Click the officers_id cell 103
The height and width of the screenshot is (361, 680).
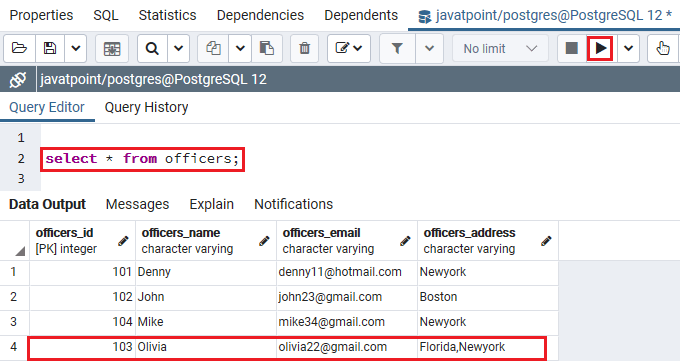[x=82, y=347]
